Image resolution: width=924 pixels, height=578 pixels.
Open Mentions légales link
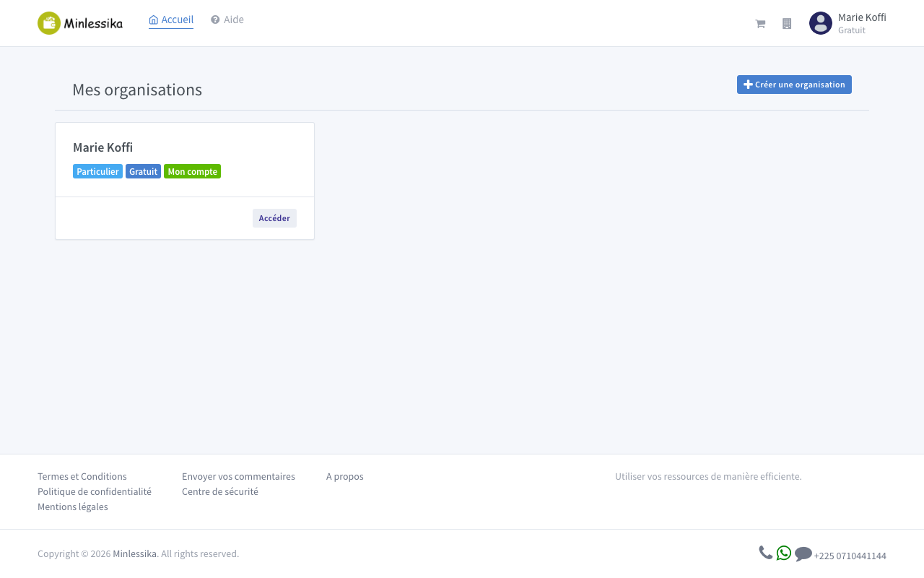[73, 506]
